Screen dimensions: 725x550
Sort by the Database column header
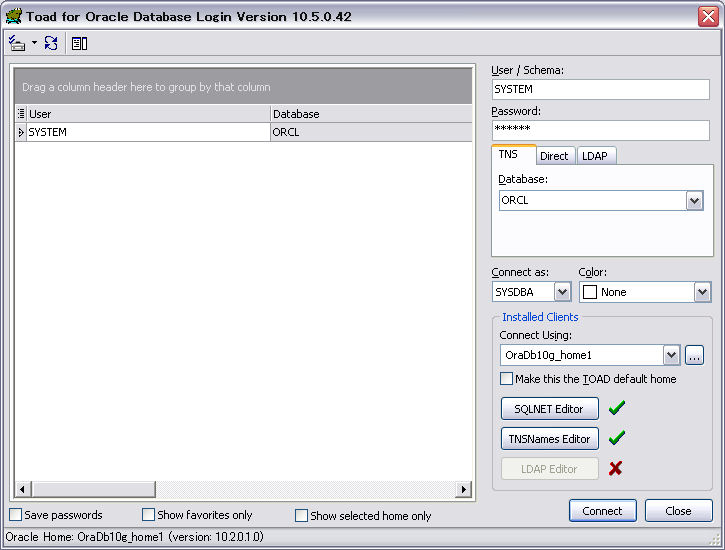point(371,114)
